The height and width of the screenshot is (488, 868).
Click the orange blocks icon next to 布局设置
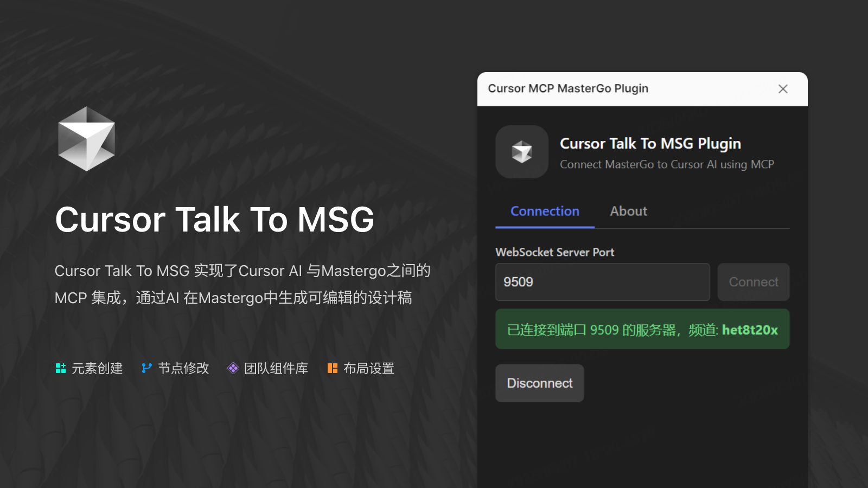tap(333, 368)
